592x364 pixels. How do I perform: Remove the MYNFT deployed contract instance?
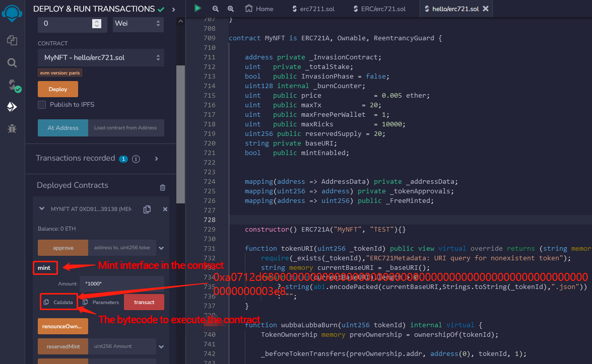pos(165,209)
